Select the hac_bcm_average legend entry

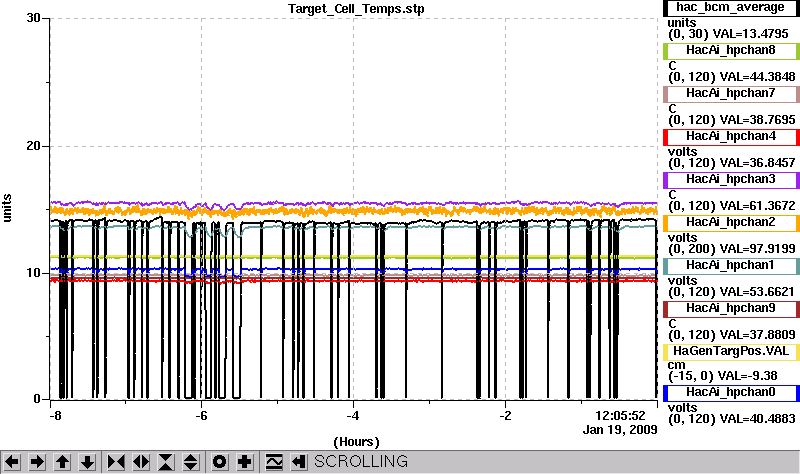coord(731,8)
